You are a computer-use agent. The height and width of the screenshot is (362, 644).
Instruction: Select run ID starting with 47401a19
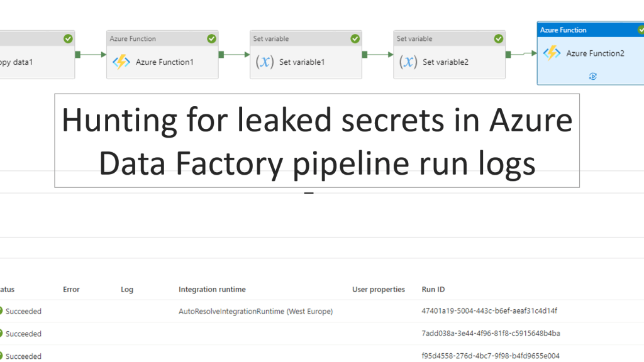point(489,311)
